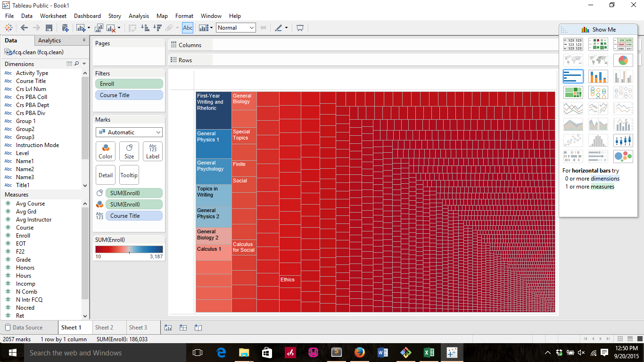
Task: Open the Dashboard menu
Action: pos(87,16)
